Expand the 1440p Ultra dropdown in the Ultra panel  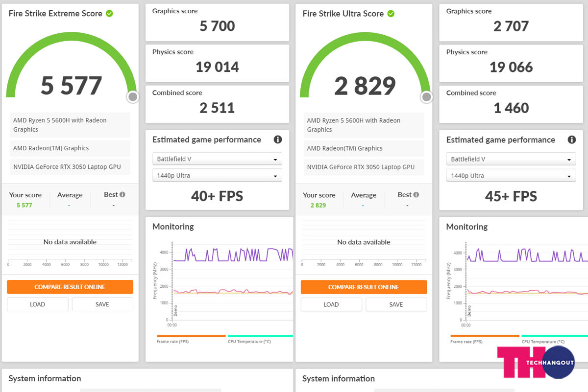click(511, 175)
